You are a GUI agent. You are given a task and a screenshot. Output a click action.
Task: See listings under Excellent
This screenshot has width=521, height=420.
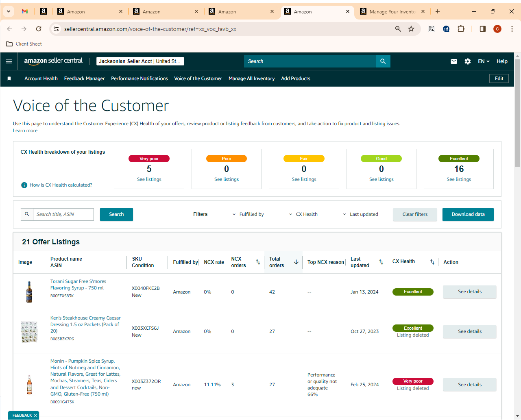click(459, 179)
